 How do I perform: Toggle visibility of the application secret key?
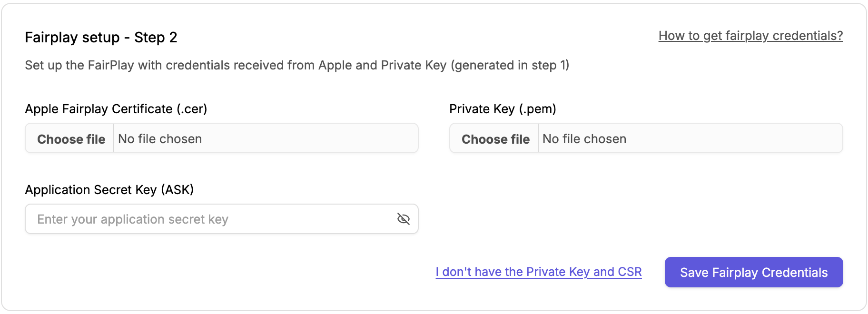(403, 219)
